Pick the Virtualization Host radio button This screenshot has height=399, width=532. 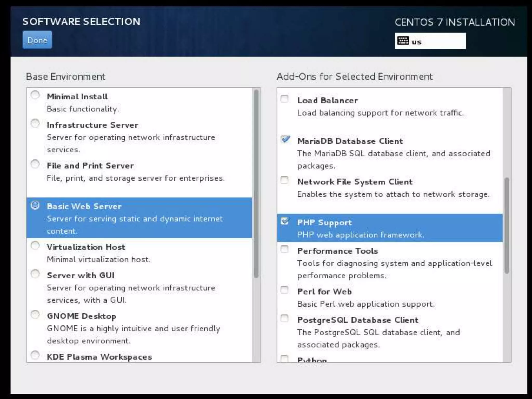click(35, 245)
